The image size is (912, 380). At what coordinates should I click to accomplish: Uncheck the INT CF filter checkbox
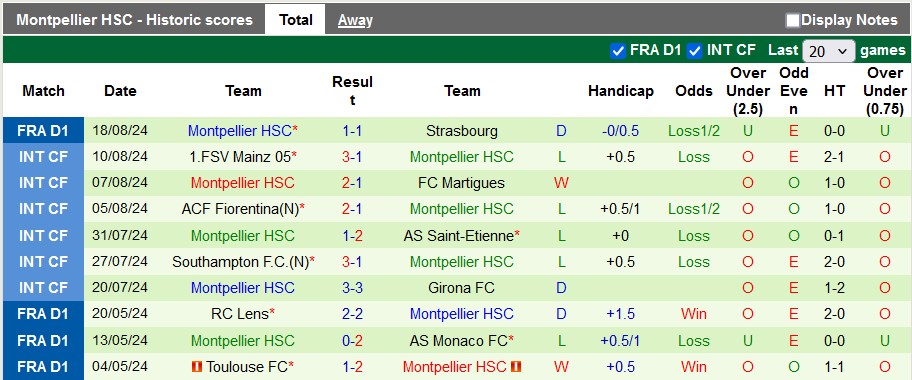pos(694,51)
